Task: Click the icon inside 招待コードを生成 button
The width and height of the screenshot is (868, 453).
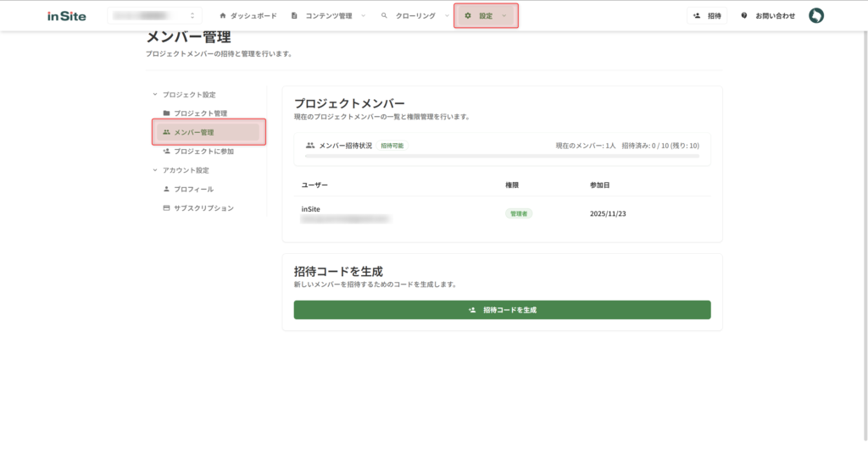Action: [x=472, y=310]
